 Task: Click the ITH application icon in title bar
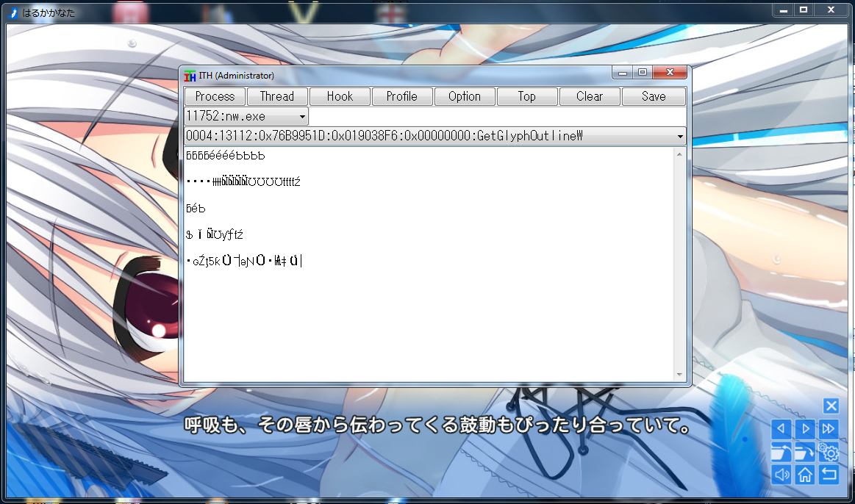(190, 76)
